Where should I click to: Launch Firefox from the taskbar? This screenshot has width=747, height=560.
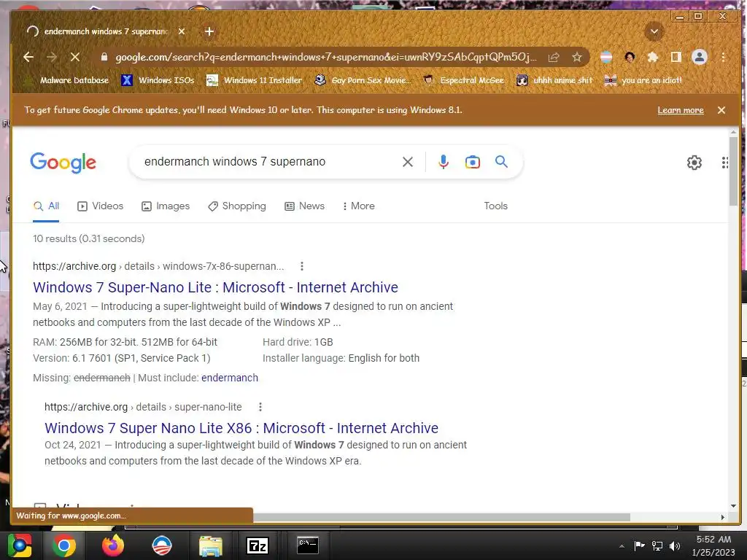tap(113, 545)
